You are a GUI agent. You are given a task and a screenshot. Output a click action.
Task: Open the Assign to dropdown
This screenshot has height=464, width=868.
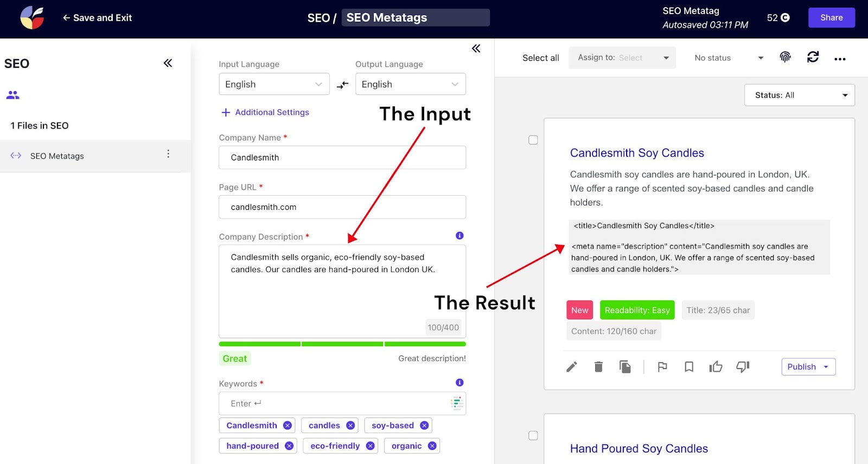point(622,57)
